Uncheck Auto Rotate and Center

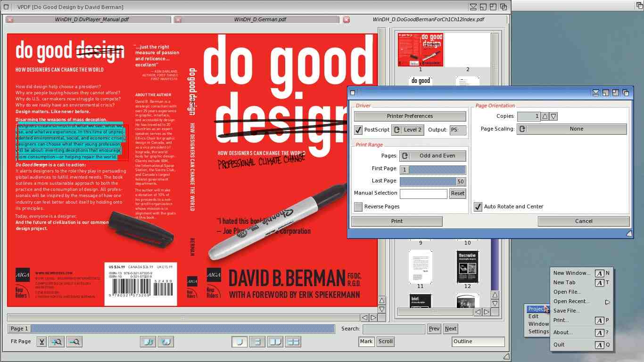[x=478, y=206]
